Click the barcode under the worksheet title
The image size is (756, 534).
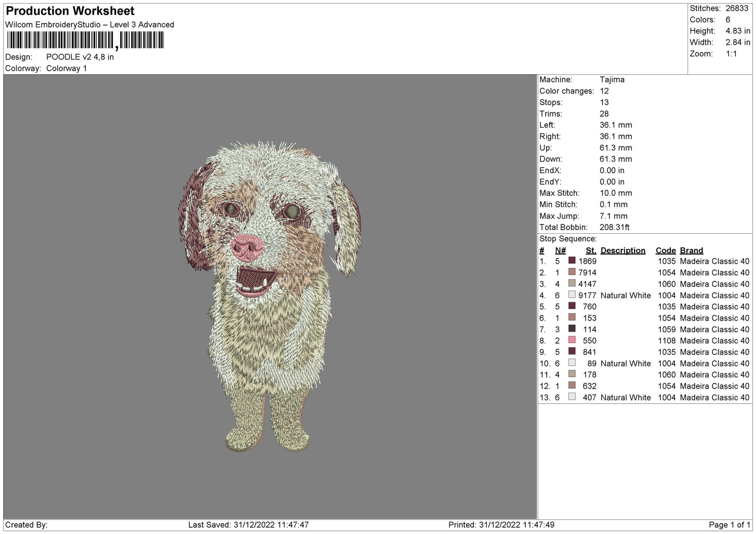coord(86,40)
